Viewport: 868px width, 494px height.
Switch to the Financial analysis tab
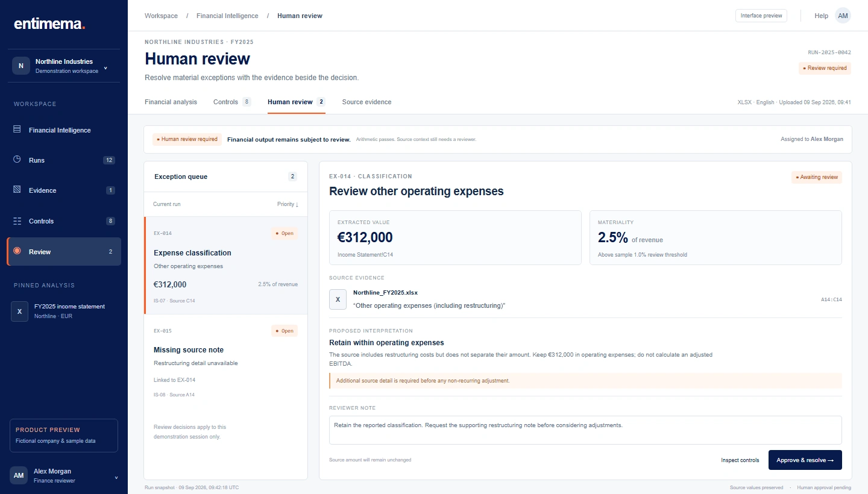(171, 102)
